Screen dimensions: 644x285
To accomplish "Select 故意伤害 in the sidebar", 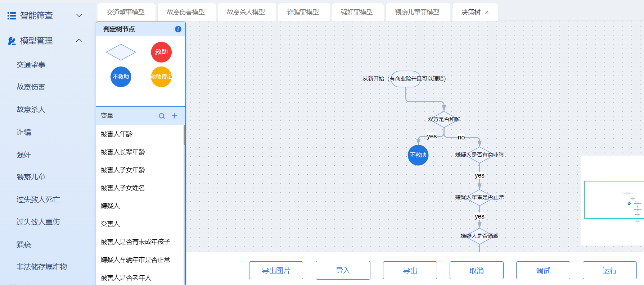I will 31,87.
